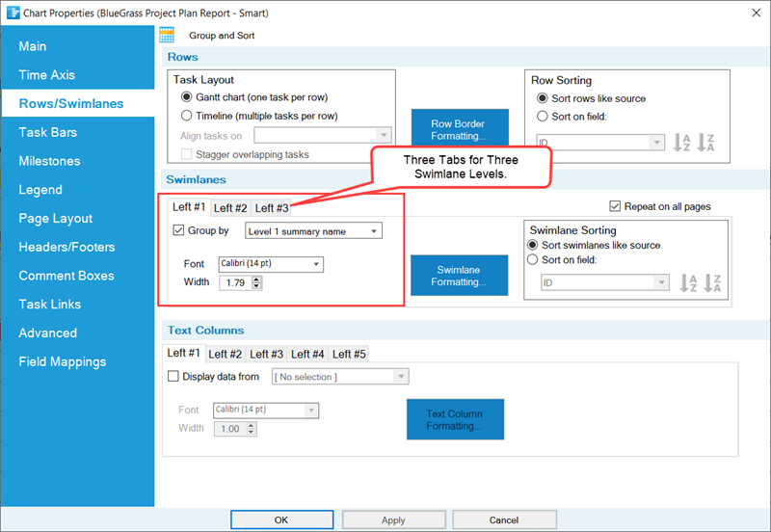771x532 pixels.
Task: Open Swimlane Sorting field ID dropdown
Action: point(605,282)
